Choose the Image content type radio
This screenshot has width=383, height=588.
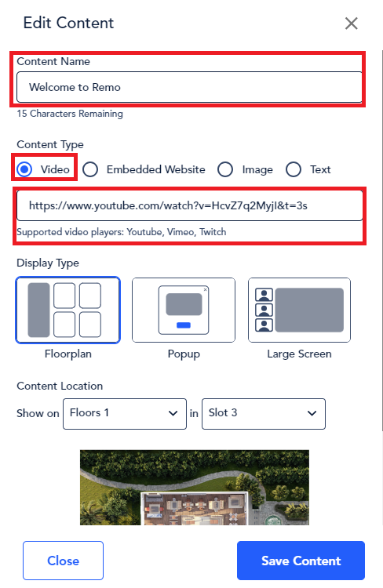coord(225,169)
